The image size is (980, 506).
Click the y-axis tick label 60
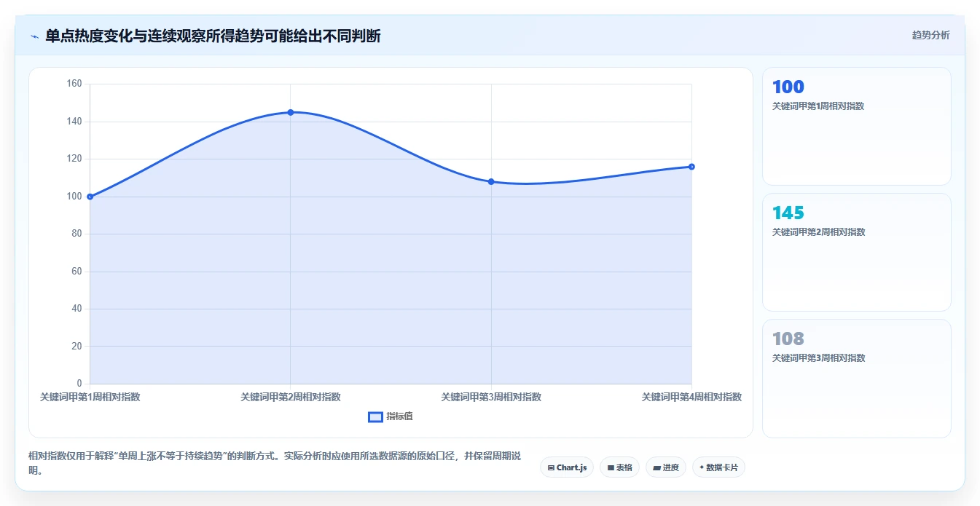(x=76, y=272)
